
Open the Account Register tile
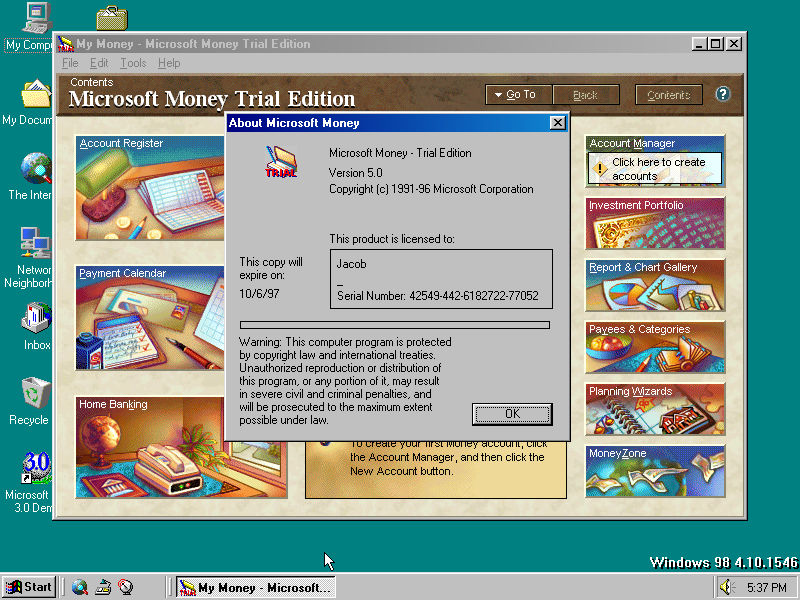[x=149, y=188]
